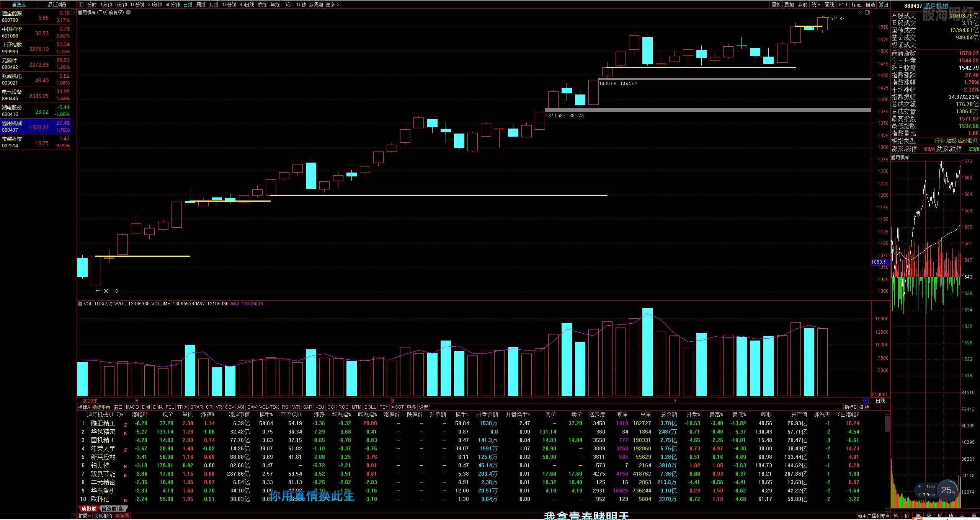Select 上证指数 999999 in watchlist
980x520 pixels.
(36, 48)
